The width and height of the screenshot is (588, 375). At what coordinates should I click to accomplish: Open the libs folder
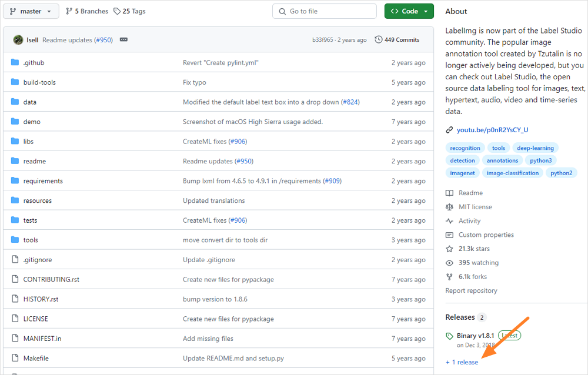pyautogui.click(x=28, y=142)
